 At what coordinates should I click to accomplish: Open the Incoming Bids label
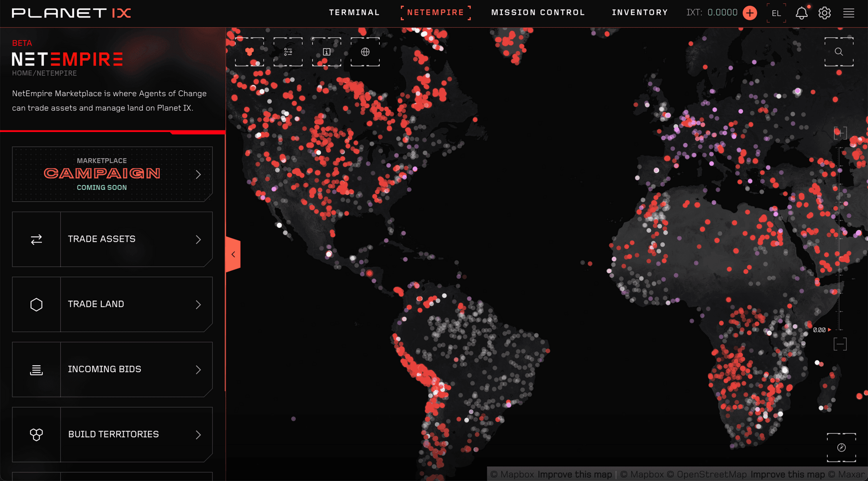[104, 369]
